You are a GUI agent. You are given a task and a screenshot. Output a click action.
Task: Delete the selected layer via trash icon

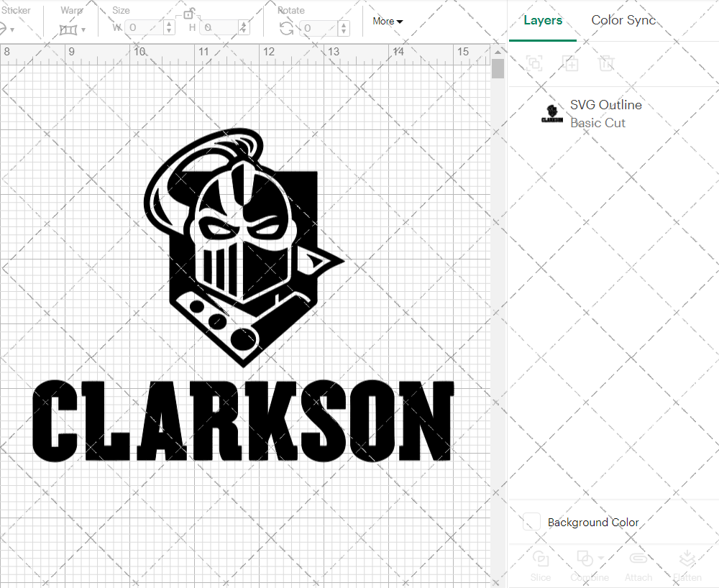(x=607, y=64)
